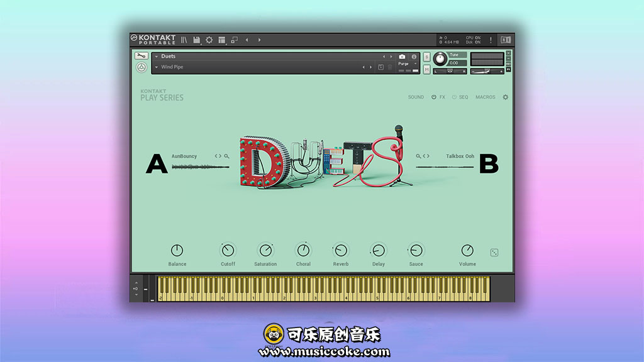Click the Saturation knob

point(266,250)
